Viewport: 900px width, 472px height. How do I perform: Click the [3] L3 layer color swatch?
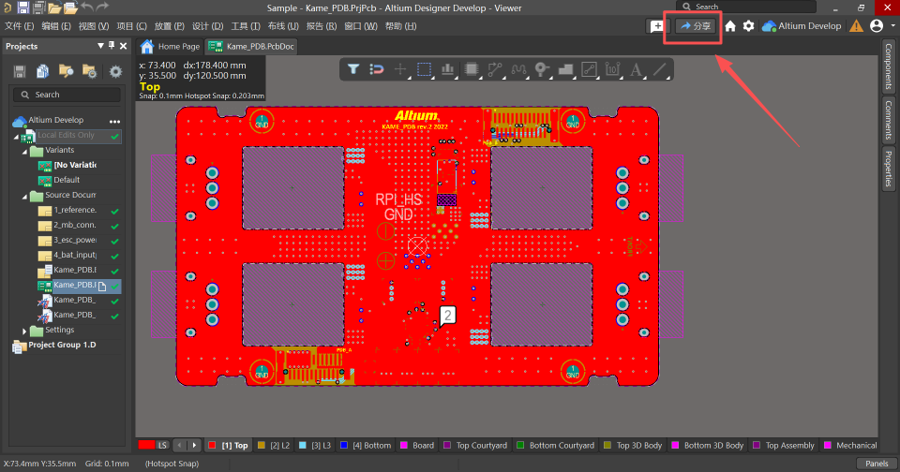tap(303, 445)
